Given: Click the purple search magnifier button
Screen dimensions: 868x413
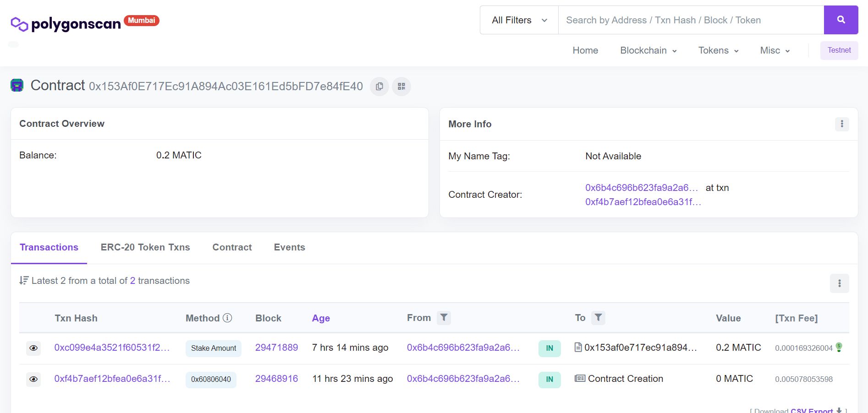Looking at the screenshot, I should pyautogui.click(x=841, y=20).
